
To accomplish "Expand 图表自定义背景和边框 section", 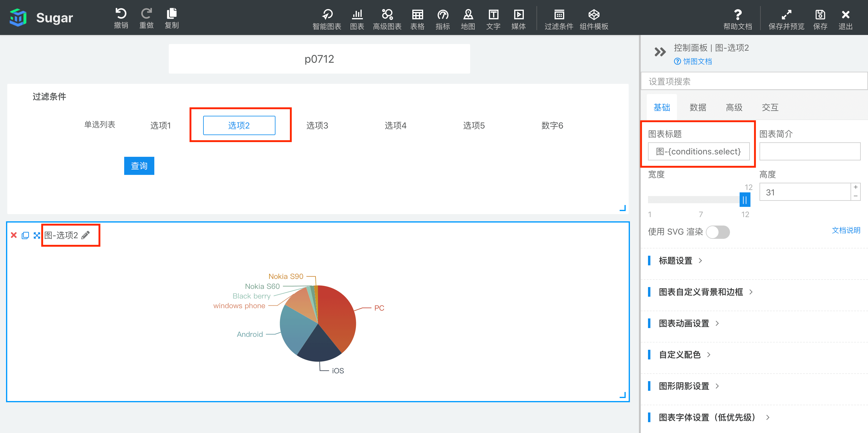I will point(706,292).
